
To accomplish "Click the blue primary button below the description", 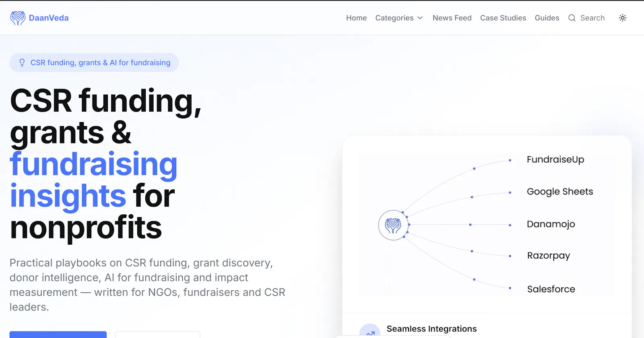I will [58, 335].
